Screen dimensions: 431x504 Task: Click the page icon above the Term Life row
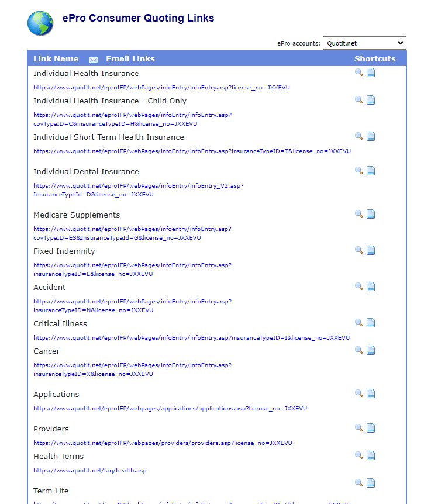coord(371,483)
